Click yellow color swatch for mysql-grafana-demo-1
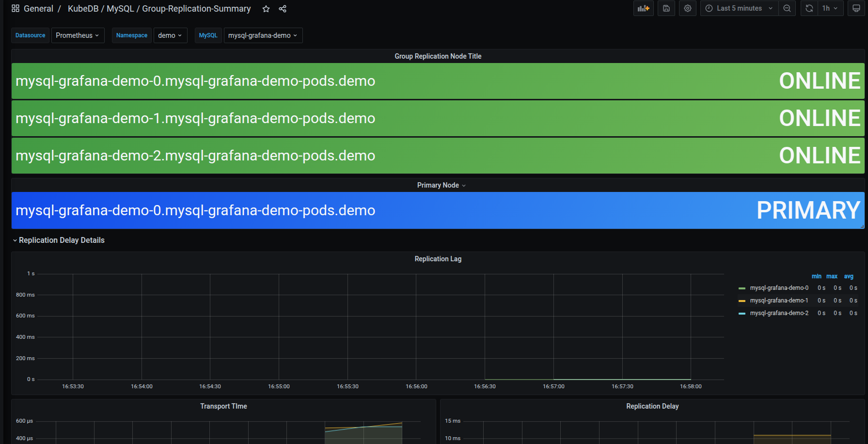The width and height of the screenshot is (868, 444). coord(742,301)
